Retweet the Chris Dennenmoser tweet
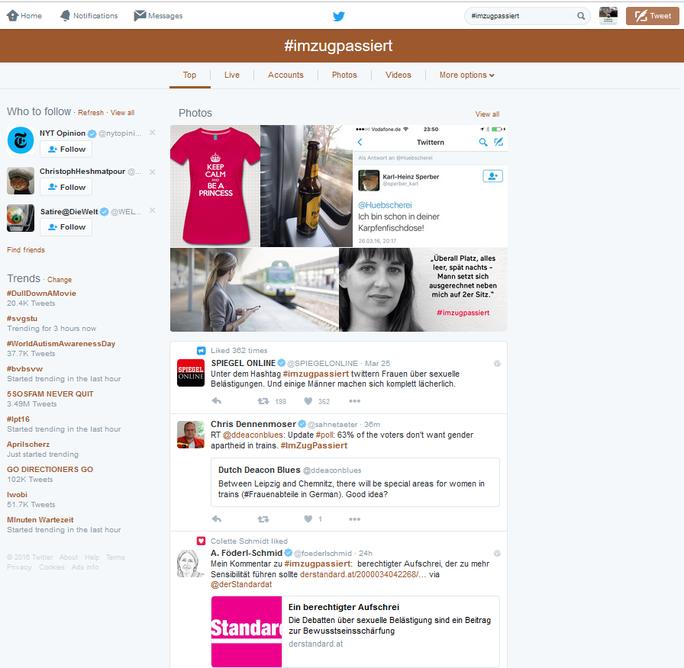 263,519
